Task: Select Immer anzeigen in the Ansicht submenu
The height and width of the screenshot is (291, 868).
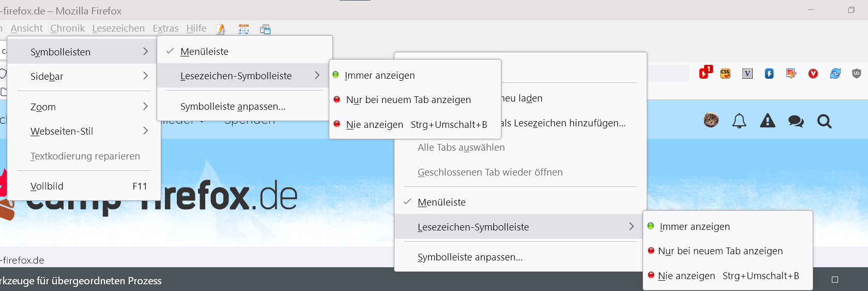Action: [415, 75]
